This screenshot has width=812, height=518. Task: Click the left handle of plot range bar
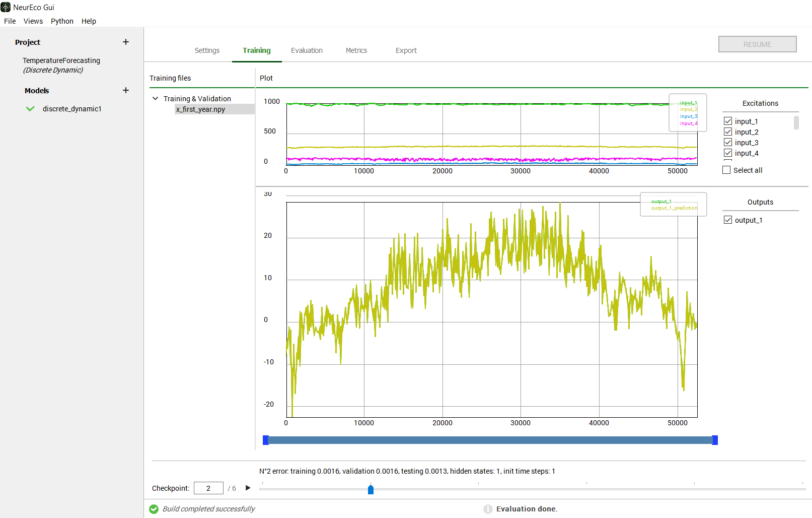[266, 440]
